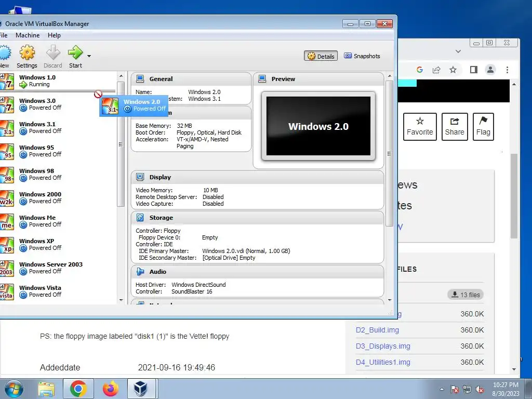Open VirtualBox from the taskbar

(x=141, y=389)
